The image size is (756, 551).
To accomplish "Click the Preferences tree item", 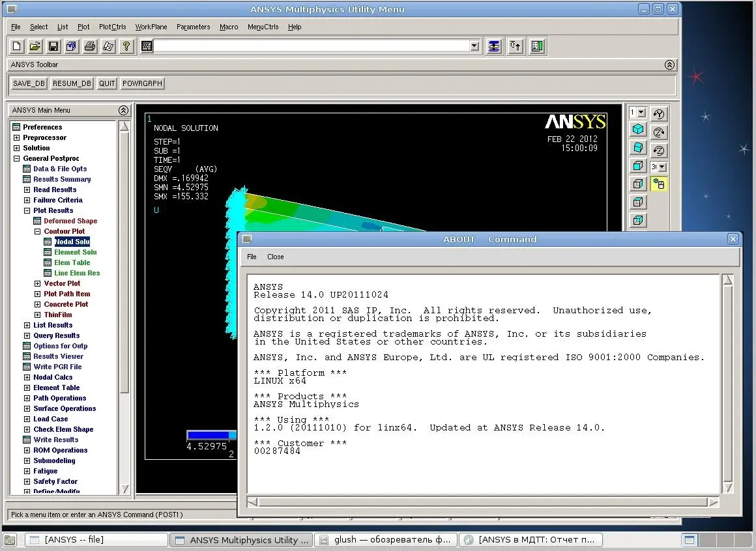I will tap(42, 127).
